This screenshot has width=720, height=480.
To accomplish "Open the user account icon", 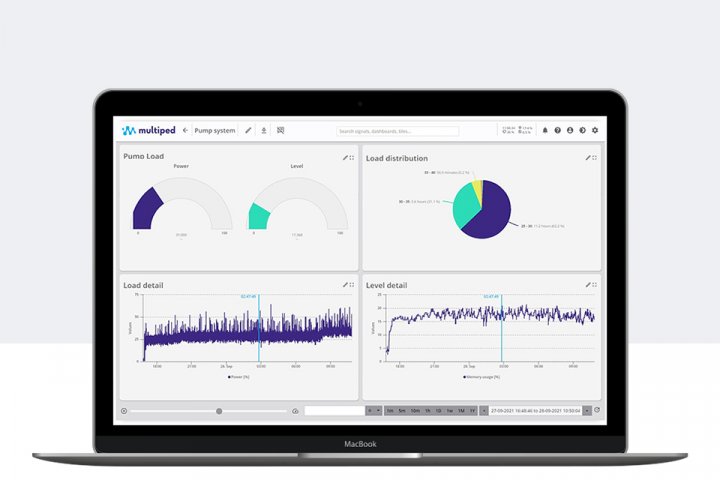I will 570,130.
